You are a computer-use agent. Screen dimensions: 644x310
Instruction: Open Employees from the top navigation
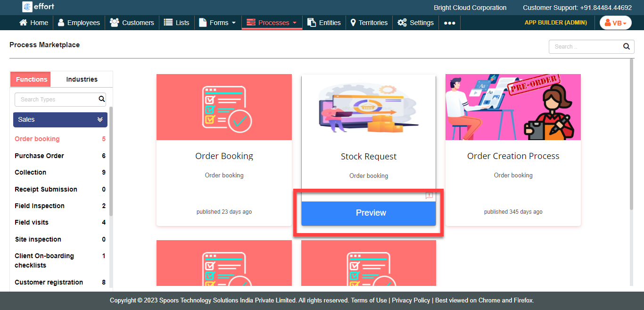coord(79,23)
